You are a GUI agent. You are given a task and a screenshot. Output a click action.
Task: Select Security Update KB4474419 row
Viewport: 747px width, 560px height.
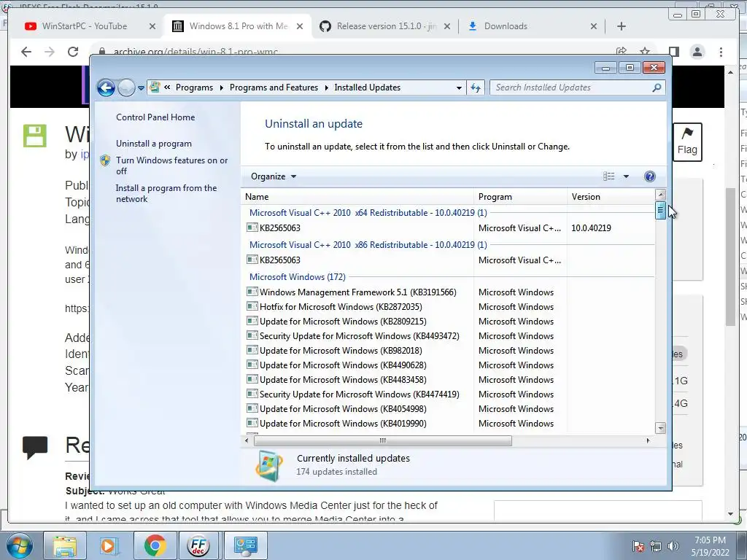359,394
